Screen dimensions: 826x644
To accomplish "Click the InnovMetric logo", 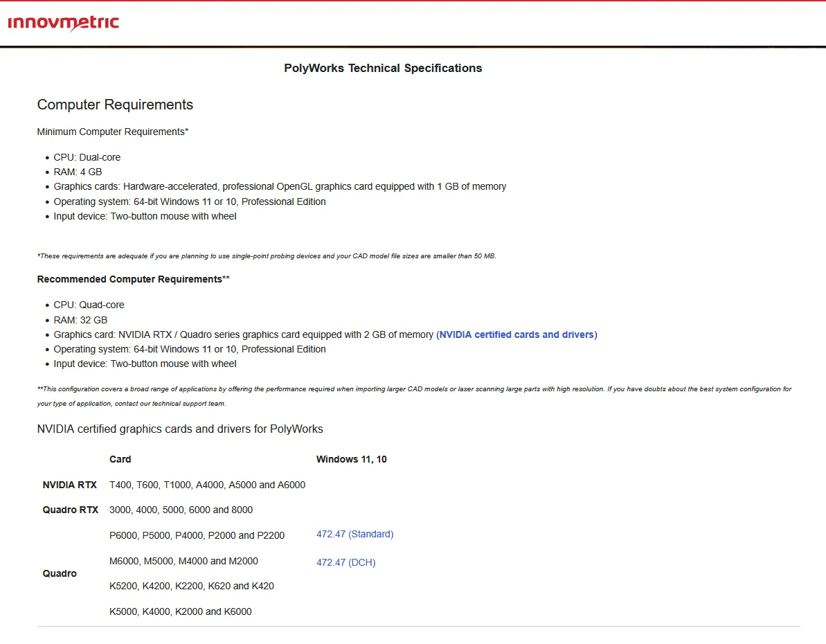I will pyautogui.click(x=63, y=23).
